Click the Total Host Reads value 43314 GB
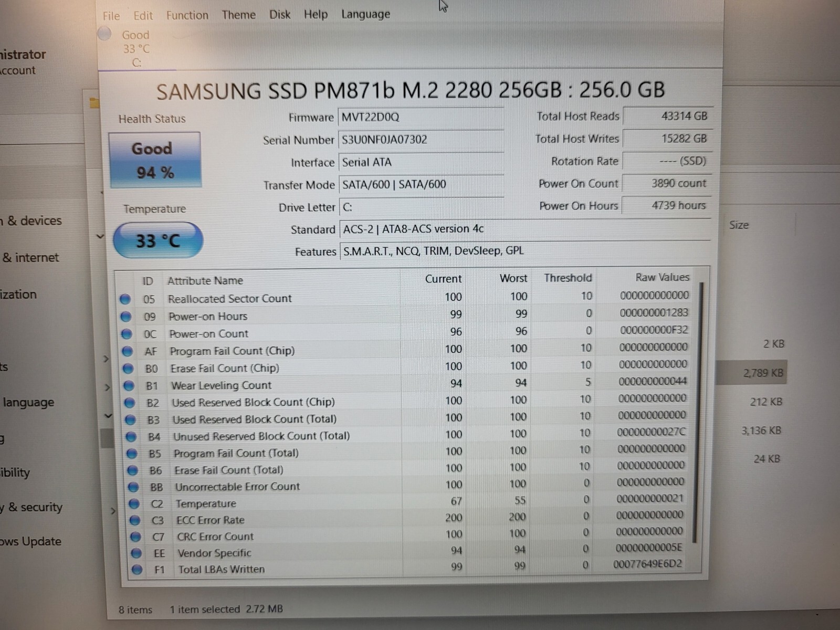Viewport: 840px width, 630px height. tap(668, 116)
